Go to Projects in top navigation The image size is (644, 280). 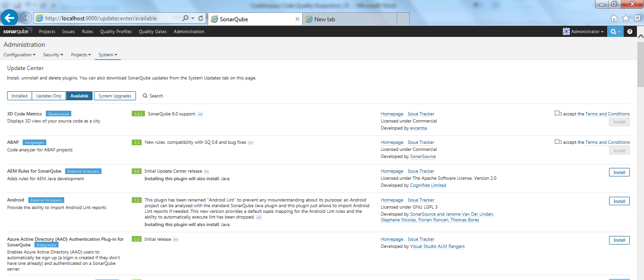(47, 32)
